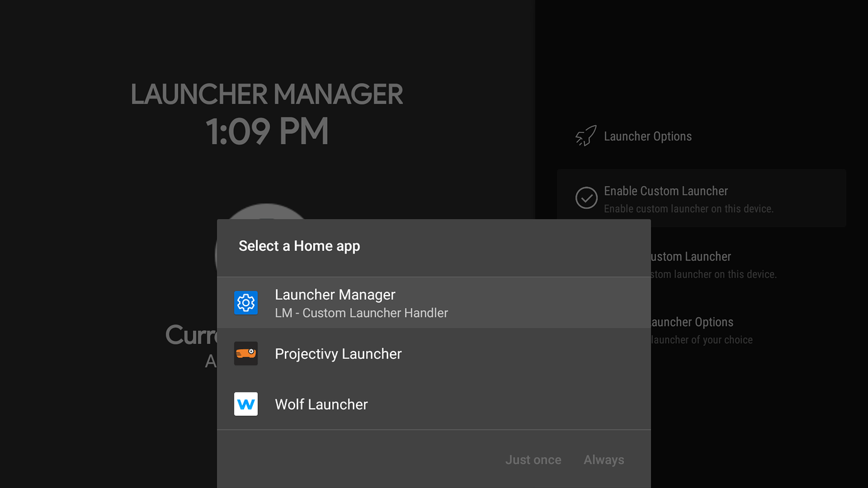Viewport: 868px width, 488px height.
Task: Choose Projectivy Launcher as Home app
Action: [434, 353]
